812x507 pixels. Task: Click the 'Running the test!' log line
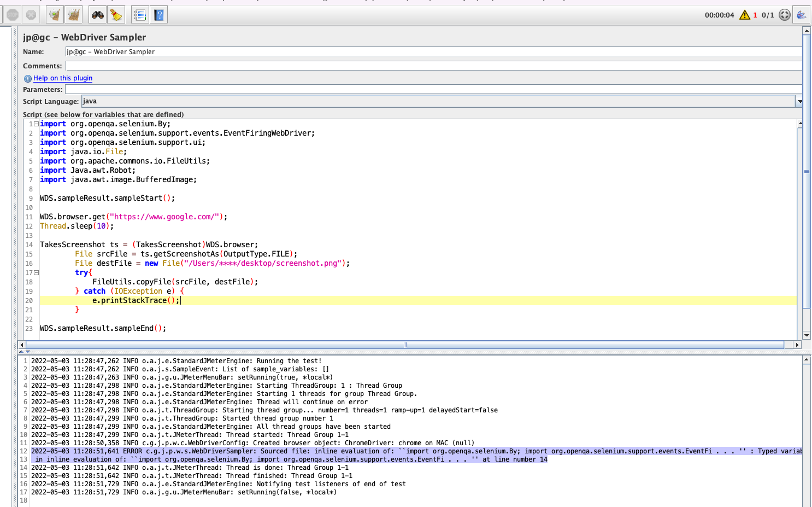pos(176,361)
